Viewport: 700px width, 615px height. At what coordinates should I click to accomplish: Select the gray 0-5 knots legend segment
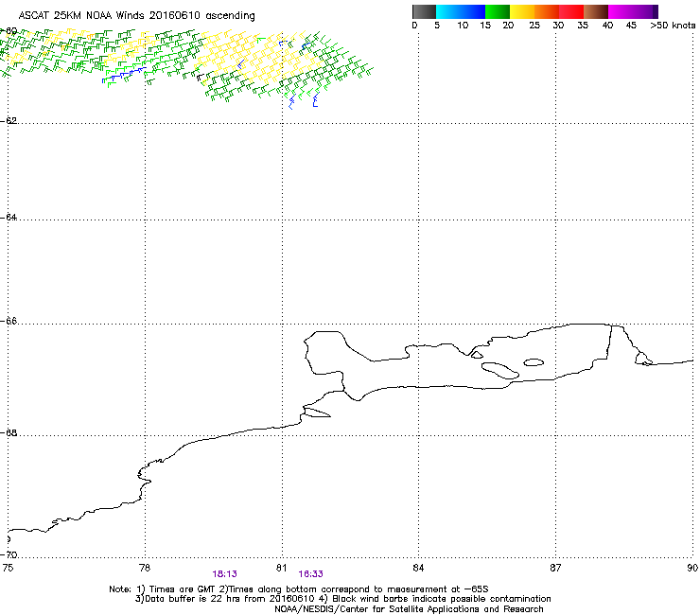[x=424, y=11]
